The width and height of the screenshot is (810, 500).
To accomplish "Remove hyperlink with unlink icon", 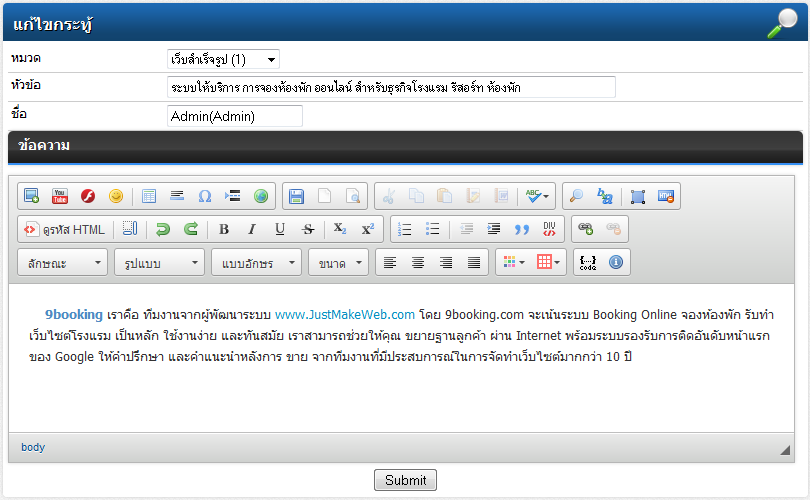I will click(x=614, y=229).
